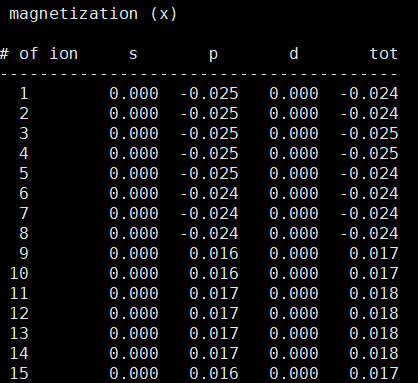Image resolution: width=418 pixels, height=383 pixels.
Task: Click the 'd' column header
Action: click(293, 53)
